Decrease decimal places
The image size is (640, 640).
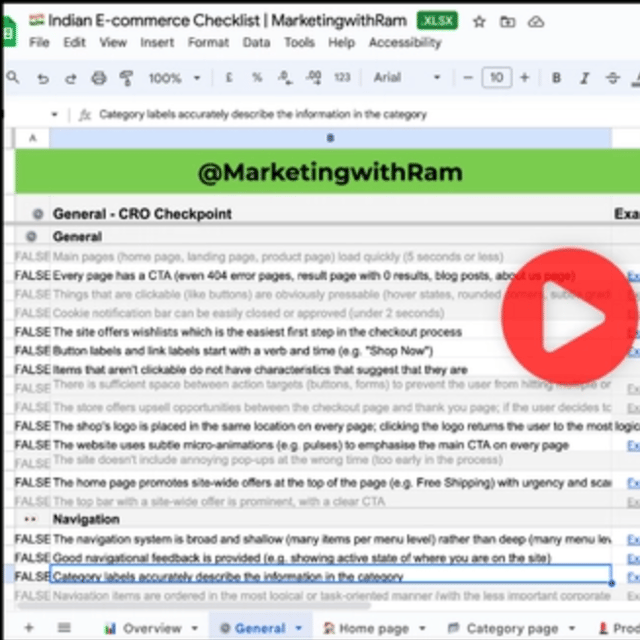[285, 78]
